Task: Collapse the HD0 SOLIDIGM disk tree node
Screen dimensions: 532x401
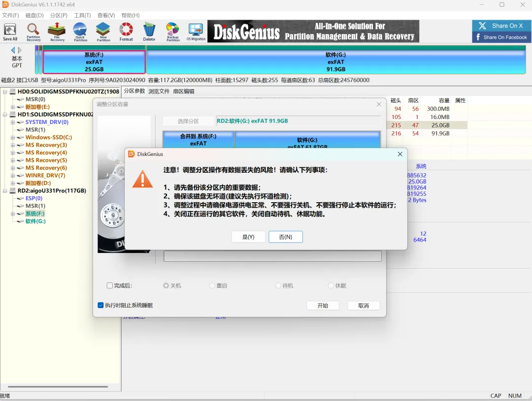Action: (x=5, y=92)
